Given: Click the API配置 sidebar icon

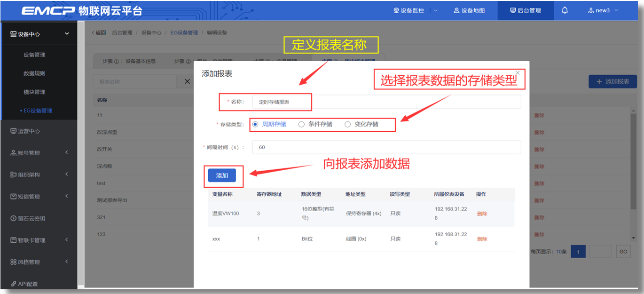Looking at the screenshot, I should tap(14, 284).
